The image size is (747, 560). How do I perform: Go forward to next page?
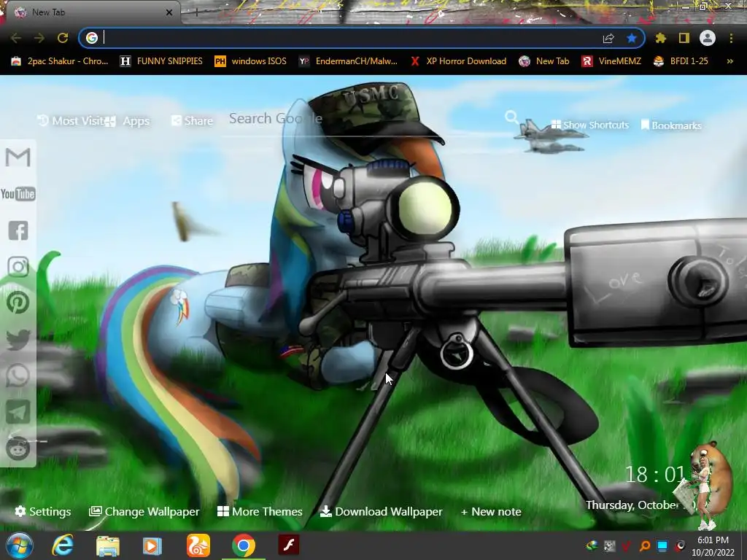[39, 38]
